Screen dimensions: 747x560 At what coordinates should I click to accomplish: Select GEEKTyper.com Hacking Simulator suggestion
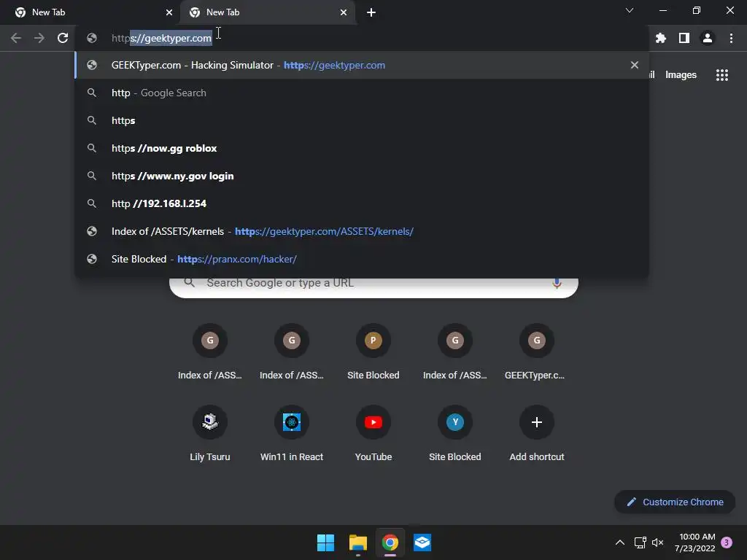[362, 65]
